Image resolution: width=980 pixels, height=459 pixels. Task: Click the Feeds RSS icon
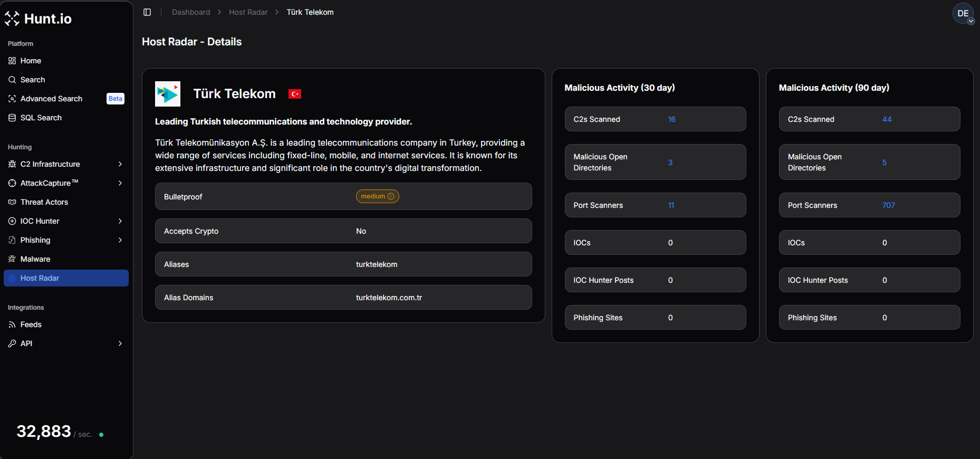12,324
